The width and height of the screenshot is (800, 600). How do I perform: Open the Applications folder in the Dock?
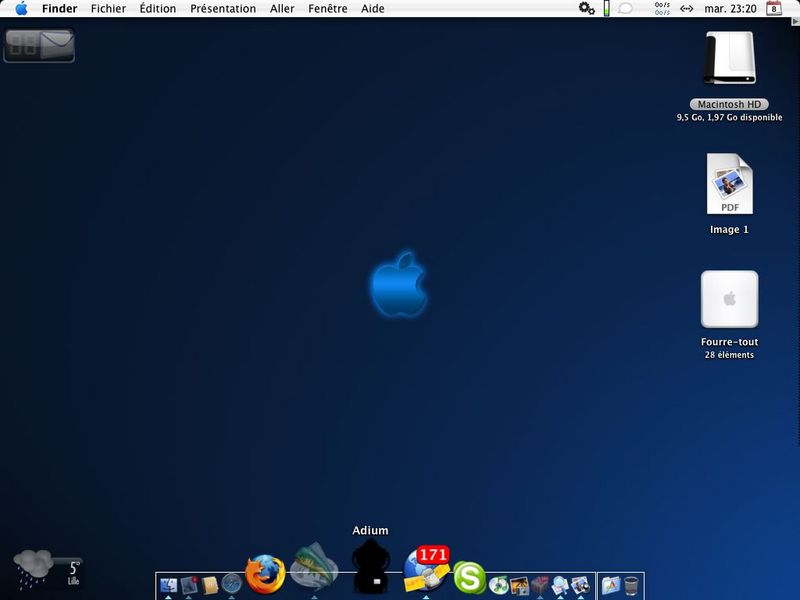(x=611, y=585)
